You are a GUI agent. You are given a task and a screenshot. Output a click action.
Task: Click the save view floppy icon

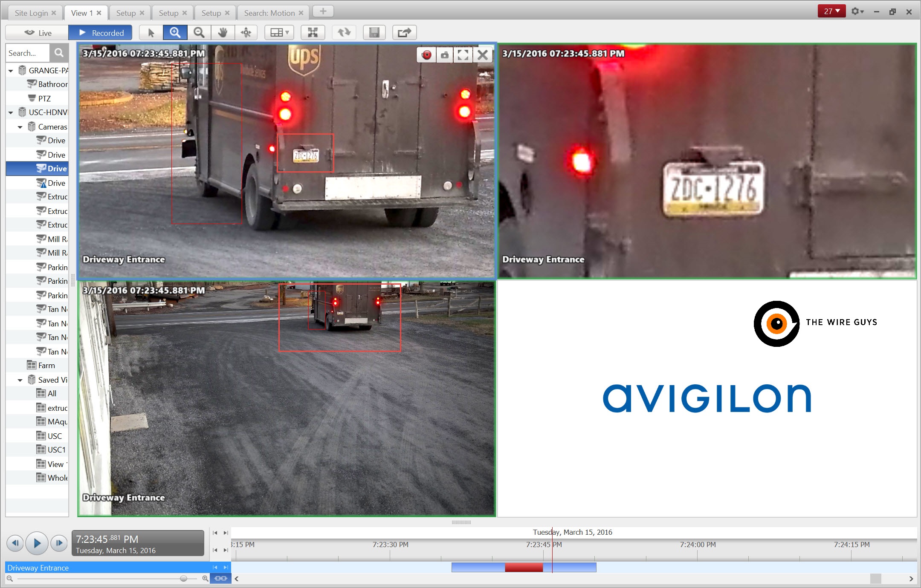tap(374, 32)
